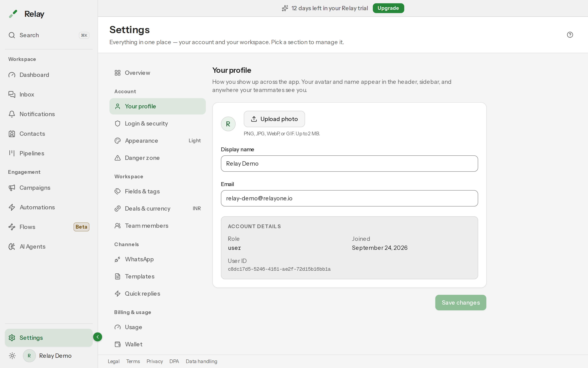Select Your profile settings tab
Screen dimensions: 588x368
[x=157, y=106]
